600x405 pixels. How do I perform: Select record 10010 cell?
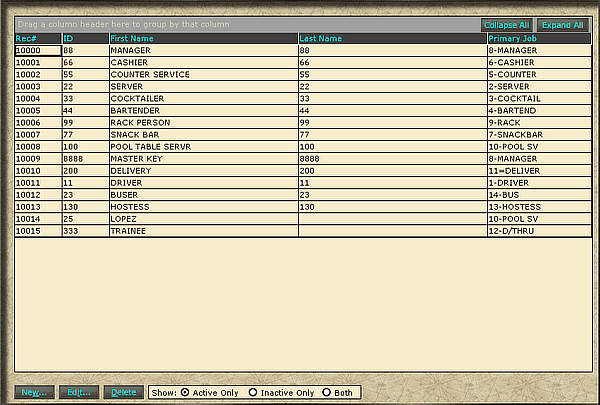click(x=38, y=171)
